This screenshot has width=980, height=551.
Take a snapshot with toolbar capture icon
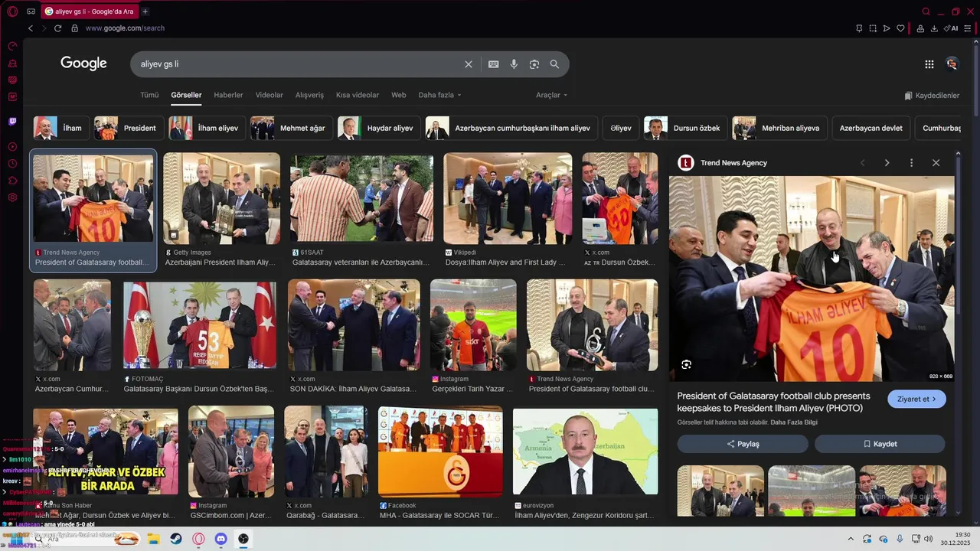click(x=873, y=28)
